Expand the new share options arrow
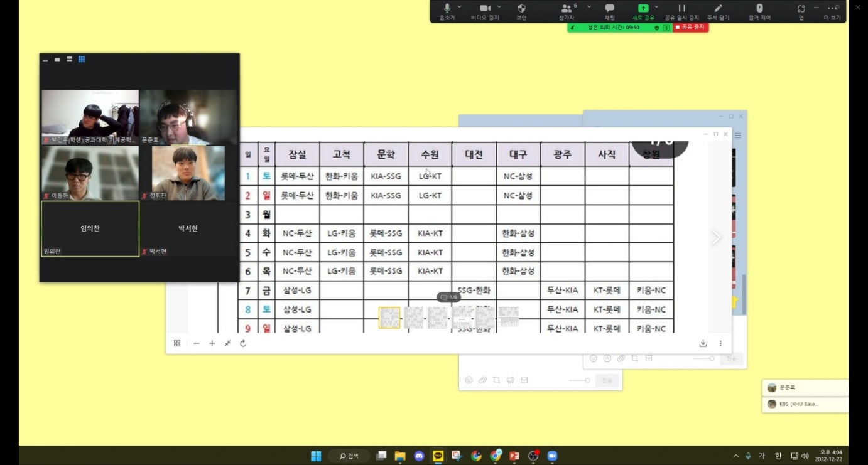The image size is (868, 465). click(x=656, y=6)
